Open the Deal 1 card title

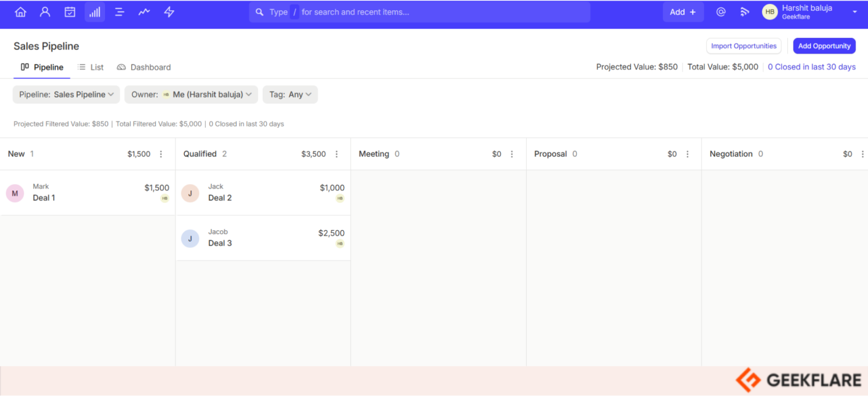[x=44, y=198]
